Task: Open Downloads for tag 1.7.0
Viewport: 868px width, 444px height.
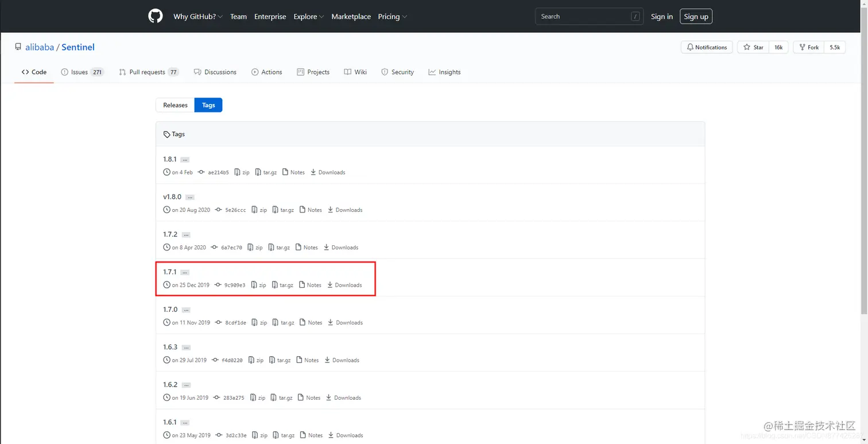Action: [x=345, y=323]
